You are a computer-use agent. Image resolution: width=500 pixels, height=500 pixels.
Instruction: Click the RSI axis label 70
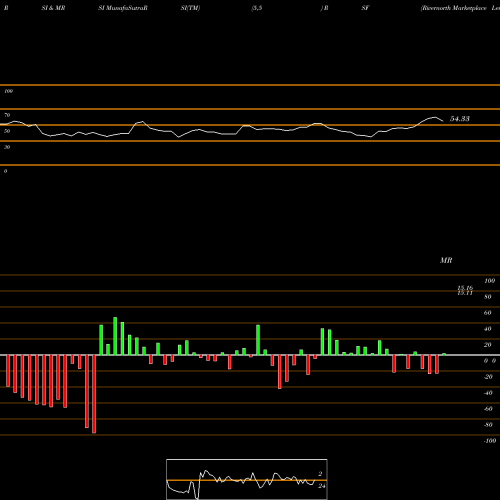pos(7,115)
